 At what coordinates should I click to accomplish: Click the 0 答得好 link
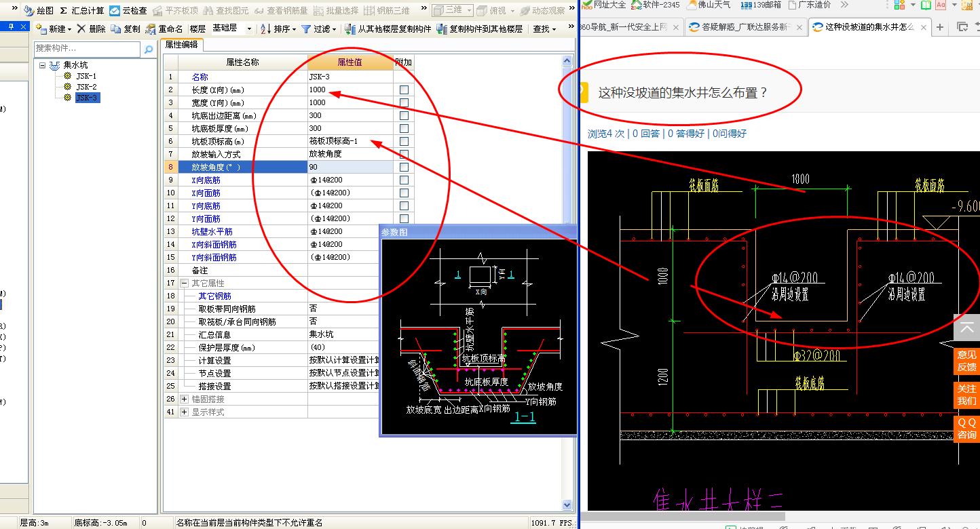click(686, 134)
